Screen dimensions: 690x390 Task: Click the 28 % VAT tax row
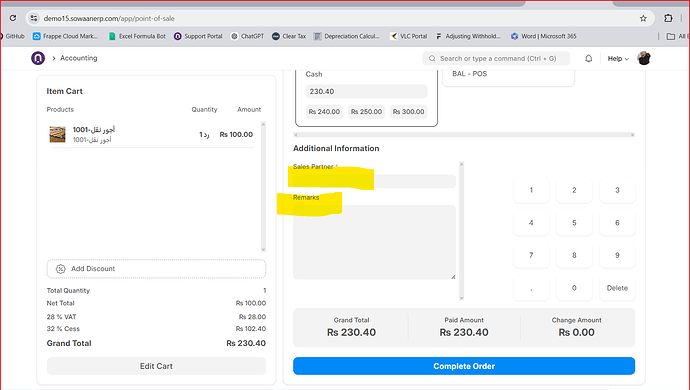coord(156,316)
